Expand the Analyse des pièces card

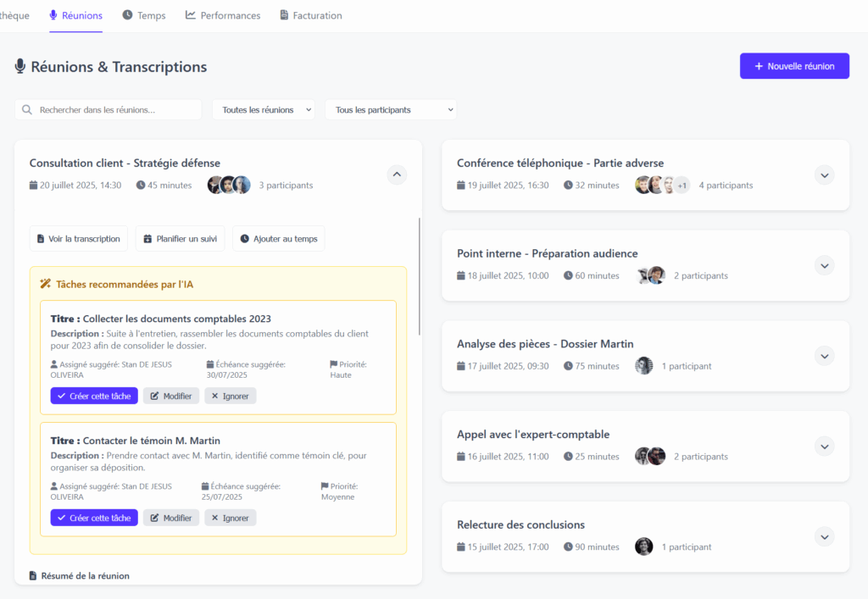click(824, 356)
